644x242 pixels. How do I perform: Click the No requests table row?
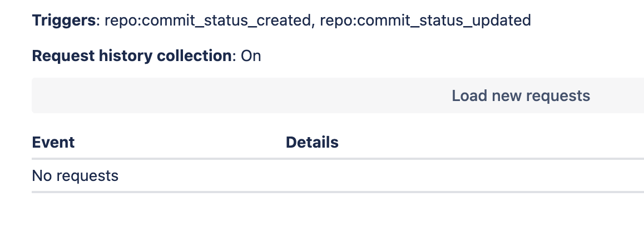[x=338, y=175]
